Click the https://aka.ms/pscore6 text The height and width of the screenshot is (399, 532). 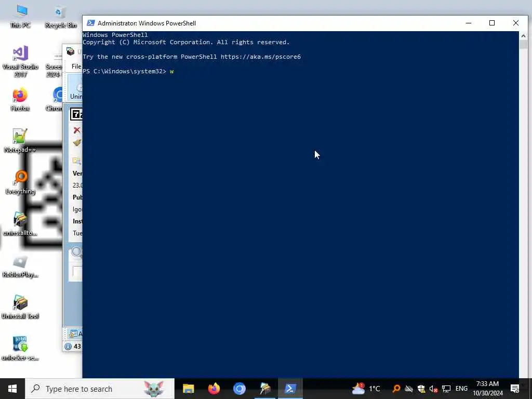[261, 57]
